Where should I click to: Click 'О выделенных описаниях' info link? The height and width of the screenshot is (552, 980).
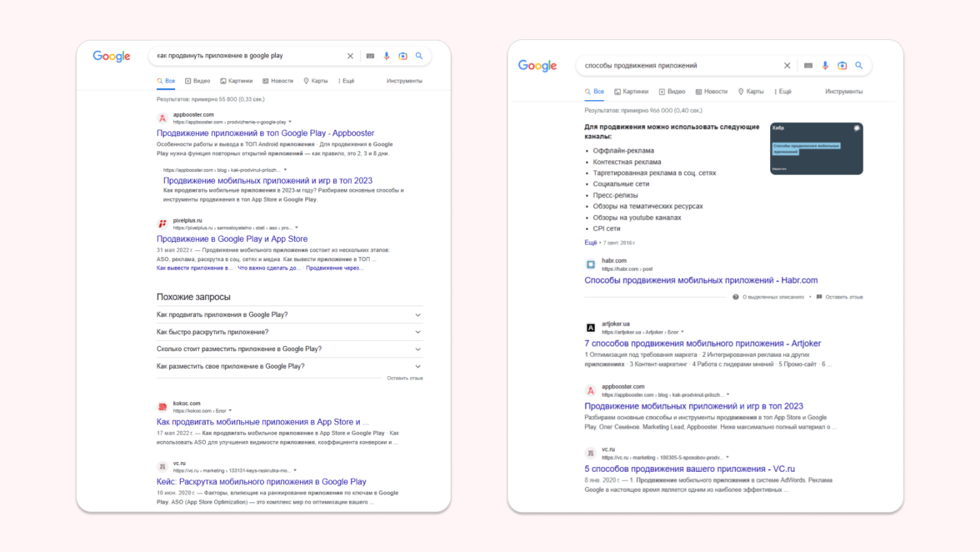[768, 297]
